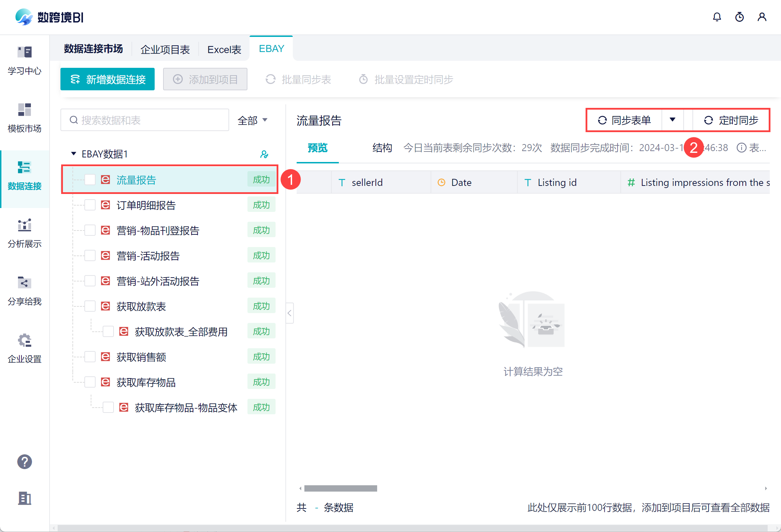Collapse the EBAY数据1 tree node

tap(73, 154)
